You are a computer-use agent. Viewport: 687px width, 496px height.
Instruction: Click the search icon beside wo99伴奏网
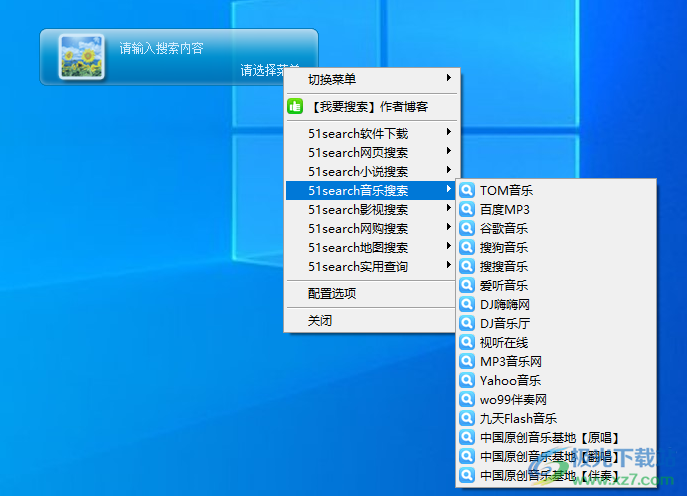tap(467, 399)
